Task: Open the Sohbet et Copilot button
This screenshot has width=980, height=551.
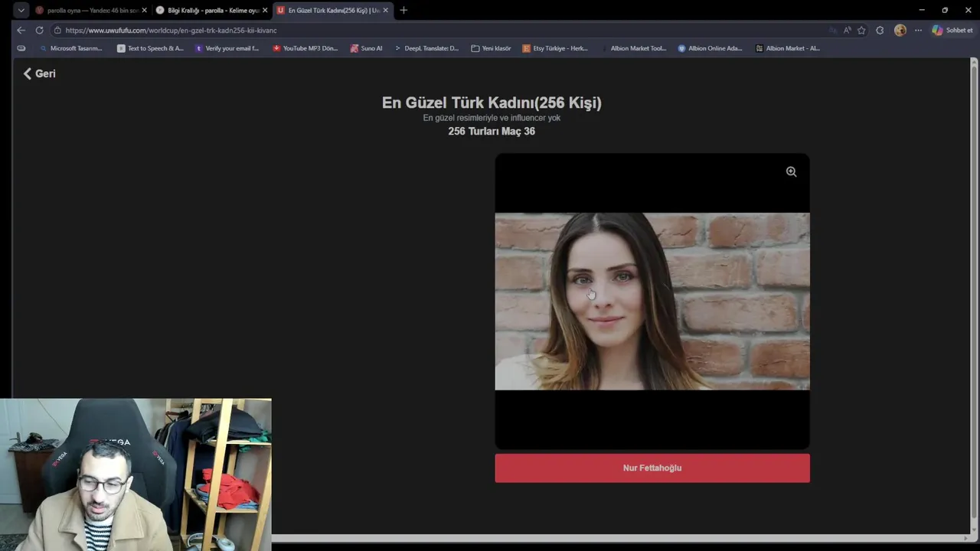Action: 952,30
